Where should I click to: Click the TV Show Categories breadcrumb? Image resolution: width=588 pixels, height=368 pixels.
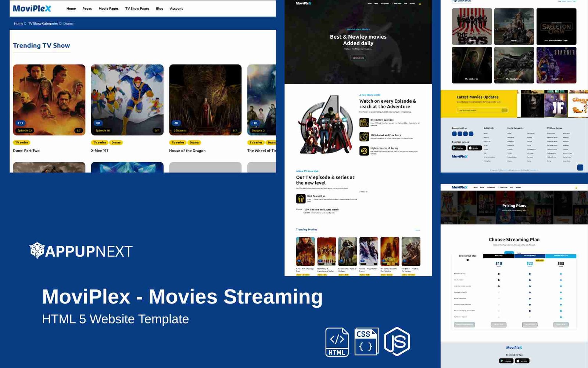[43, 24]
